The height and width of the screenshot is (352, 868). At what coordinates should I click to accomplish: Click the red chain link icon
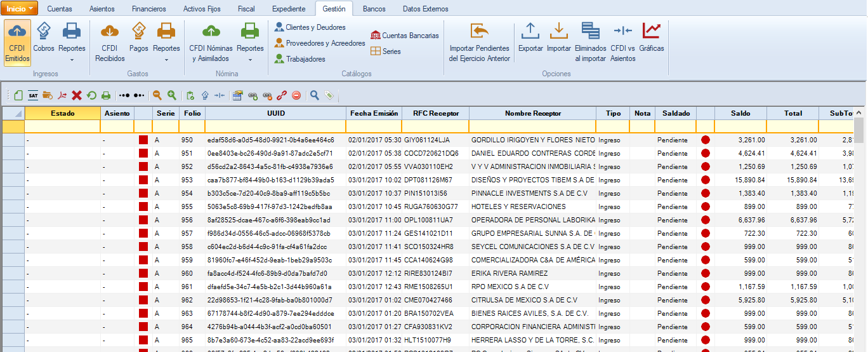pyautogui.click(x=282, y=95)
